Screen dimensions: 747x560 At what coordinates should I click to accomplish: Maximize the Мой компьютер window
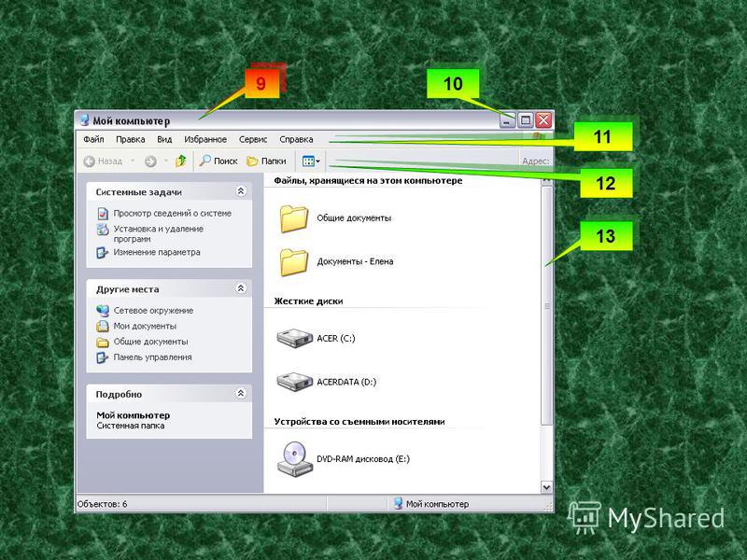(x=525, y=120)
